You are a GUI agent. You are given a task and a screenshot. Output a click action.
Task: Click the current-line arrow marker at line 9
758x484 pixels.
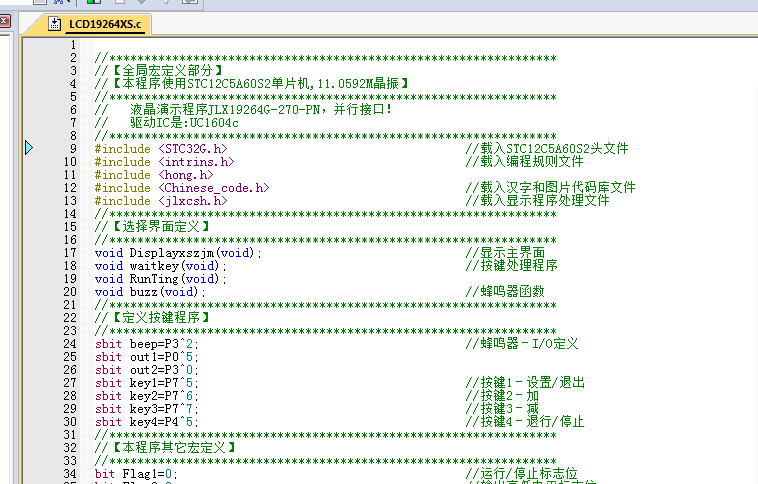(29, 147)
